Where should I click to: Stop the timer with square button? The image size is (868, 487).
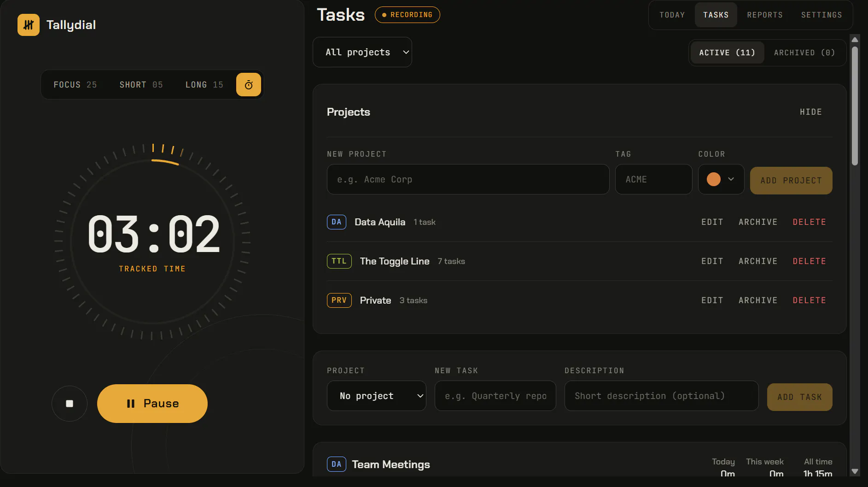[x=70, y=404]
